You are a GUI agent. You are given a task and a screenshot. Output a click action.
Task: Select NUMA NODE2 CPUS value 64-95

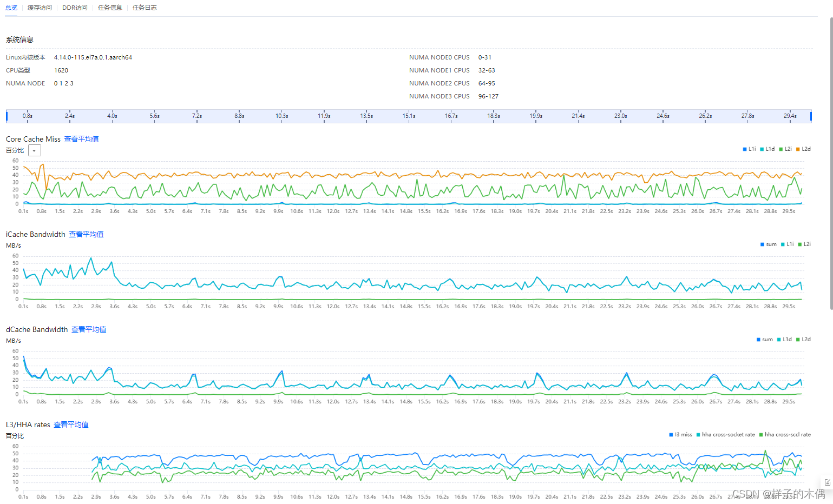click(487, 83)
